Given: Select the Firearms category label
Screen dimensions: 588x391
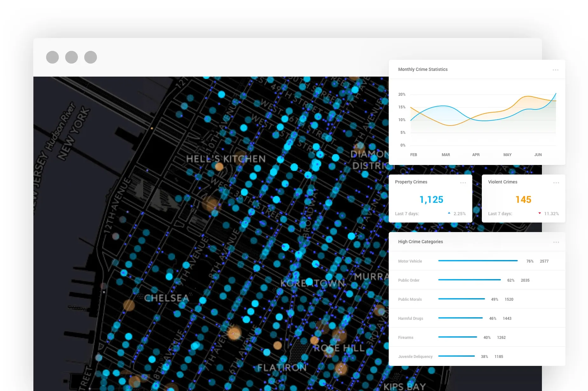Looking at the screenshot, I should click(x=406, y=338).
